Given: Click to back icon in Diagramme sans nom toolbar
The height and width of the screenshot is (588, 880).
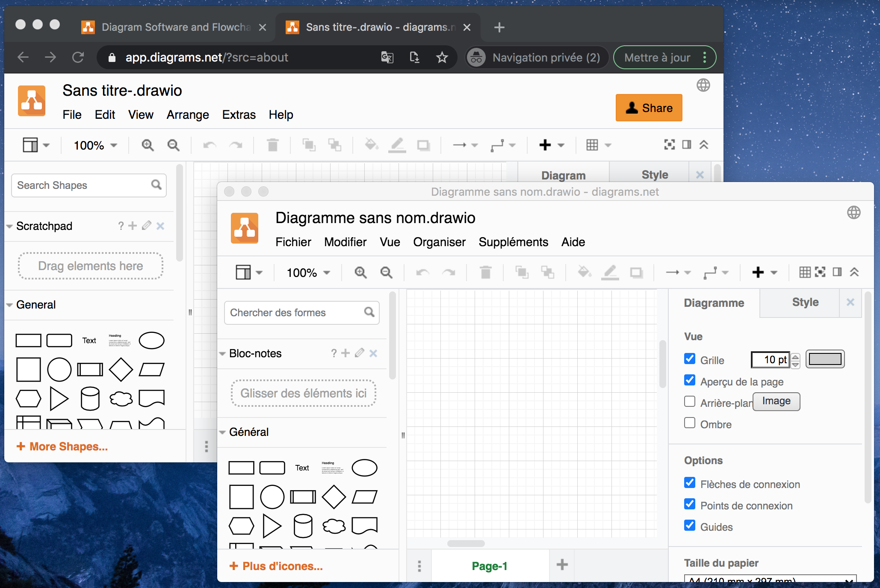Looking at the screenshot, I should [x=547, y=272].
